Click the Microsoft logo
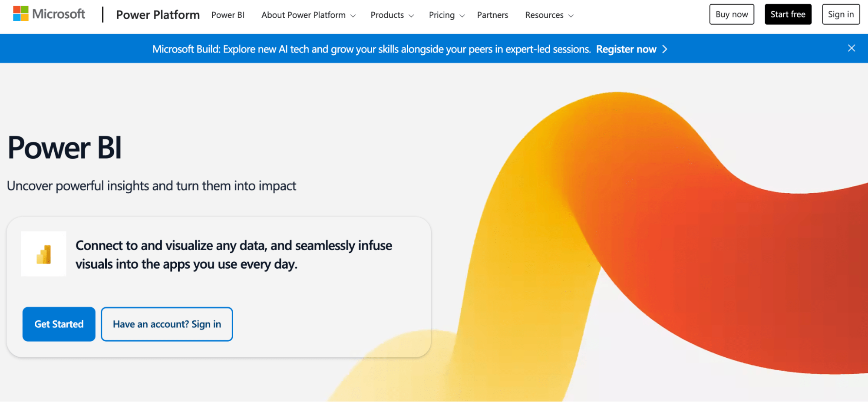This screenshot has height=402, width=868. coord(49,14)
